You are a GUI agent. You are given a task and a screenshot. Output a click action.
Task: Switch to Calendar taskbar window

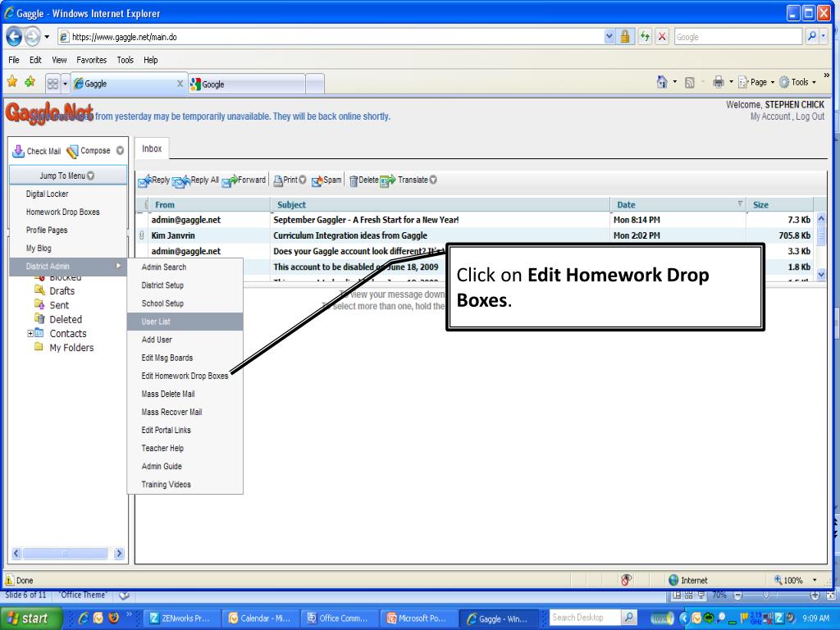259,619
